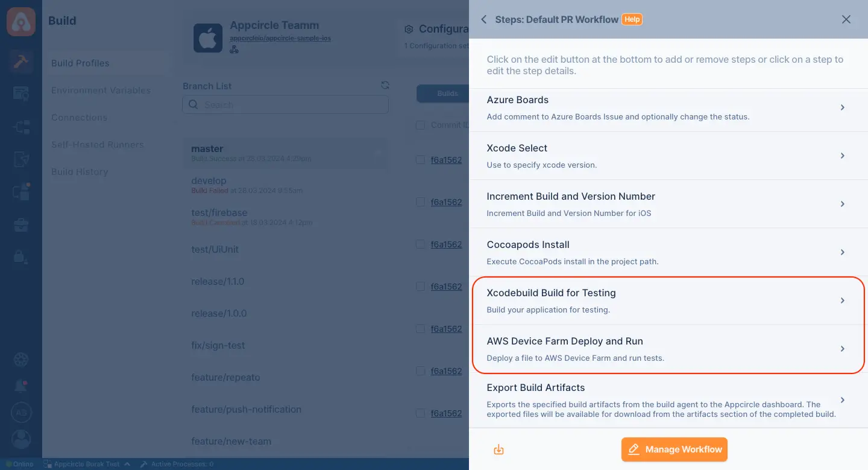
Task: Click the AS organization avatar
Action: click(x=21, y=413)
